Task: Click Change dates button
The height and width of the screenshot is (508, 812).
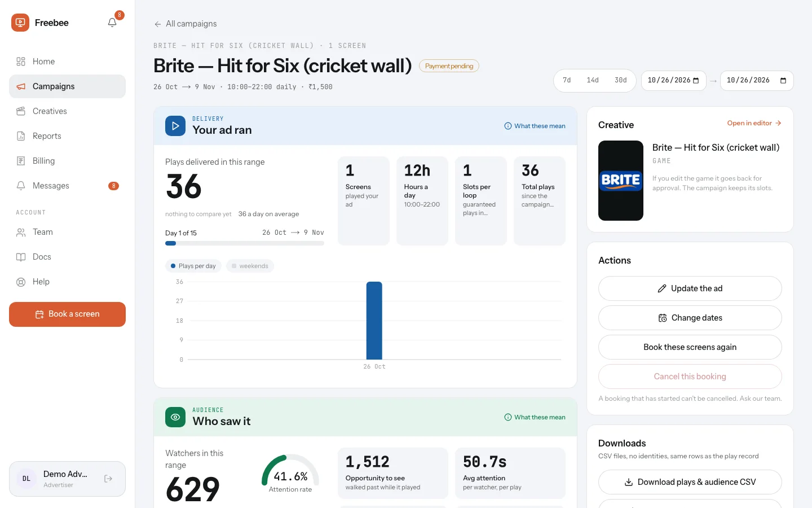Action: (x=690, y=318)
